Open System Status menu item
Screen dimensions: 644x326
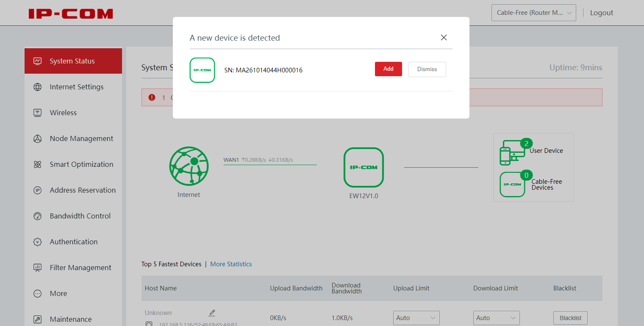coord(73,61)
